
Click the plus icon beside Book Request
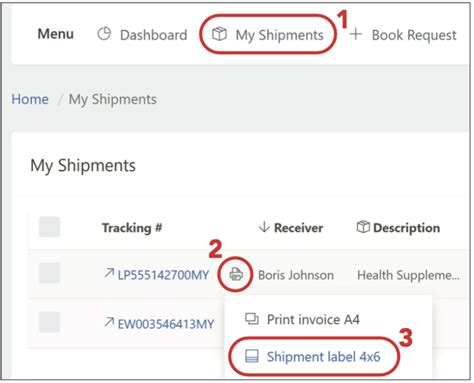356,34
